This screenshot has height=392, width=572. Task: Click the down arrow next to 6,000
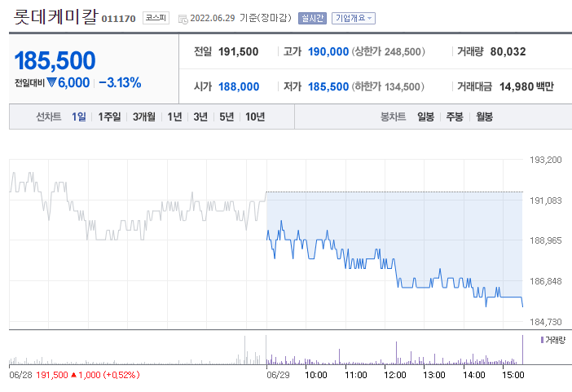[x=51, y=82]
